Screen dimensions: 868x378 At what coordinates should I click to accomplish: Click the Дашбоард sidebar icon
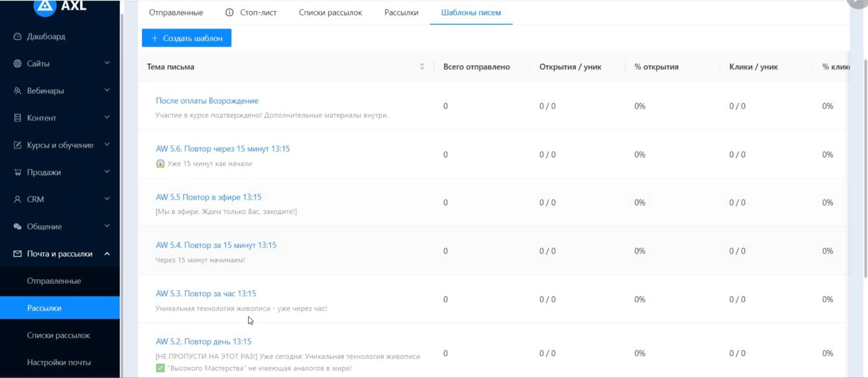[x=17, y=37]
